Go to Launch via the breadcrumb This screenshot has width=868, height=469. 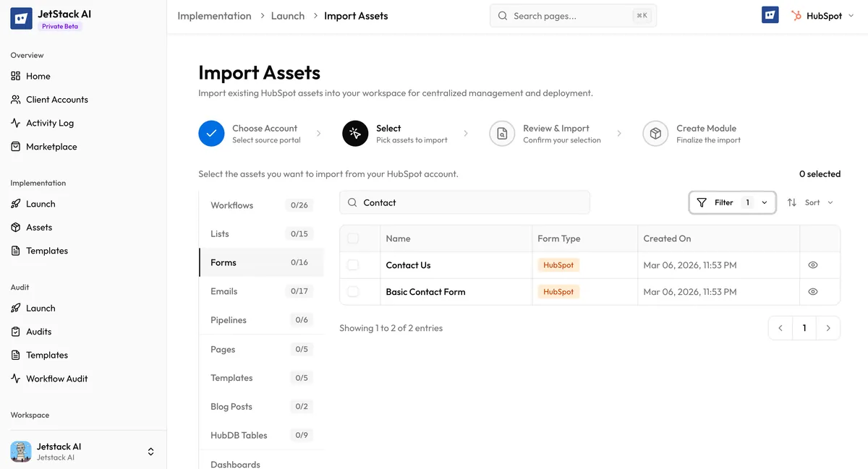(x=287, y=15)
